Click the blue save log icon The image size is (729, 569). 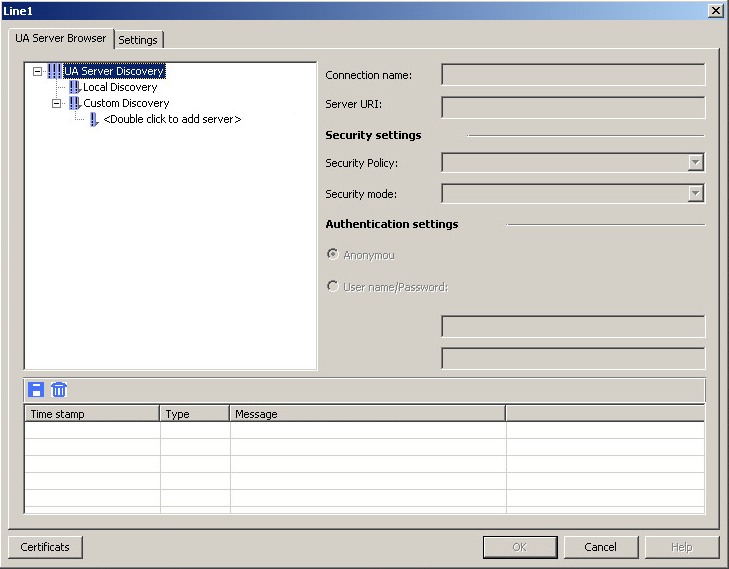(x=36, y=390)
